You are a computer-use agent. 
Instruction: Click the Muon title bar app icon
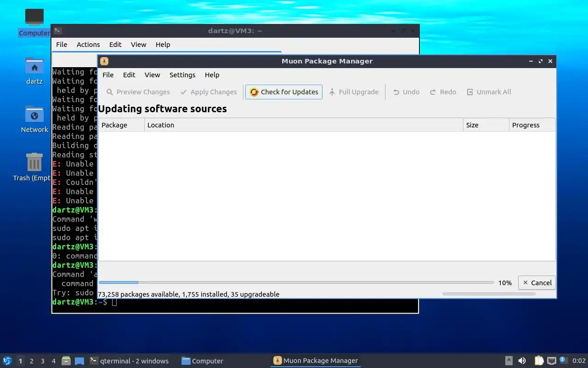click(104, 61)
